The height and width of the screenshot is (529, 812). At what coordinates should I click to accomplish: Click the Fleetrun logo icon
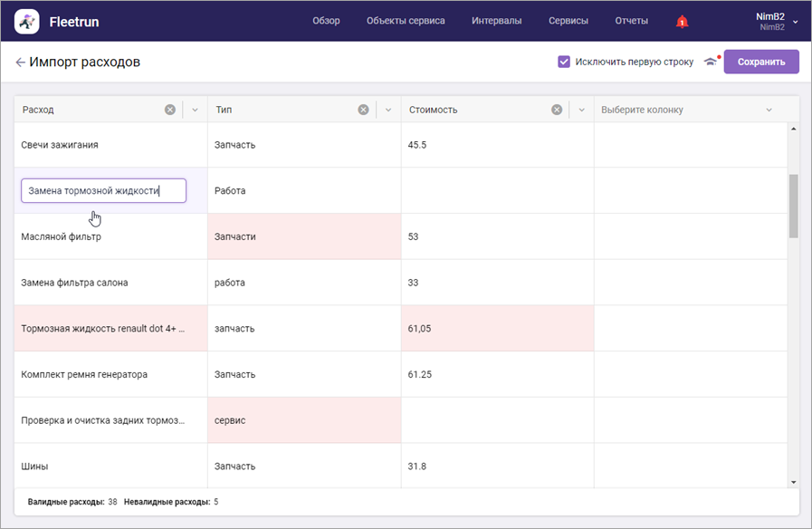tap(27, 21)
